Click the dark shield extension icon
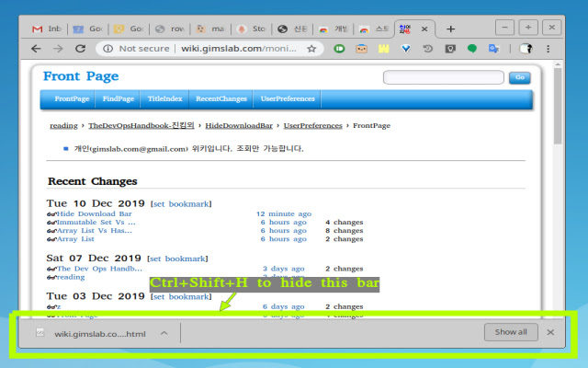 click(450, 49)
